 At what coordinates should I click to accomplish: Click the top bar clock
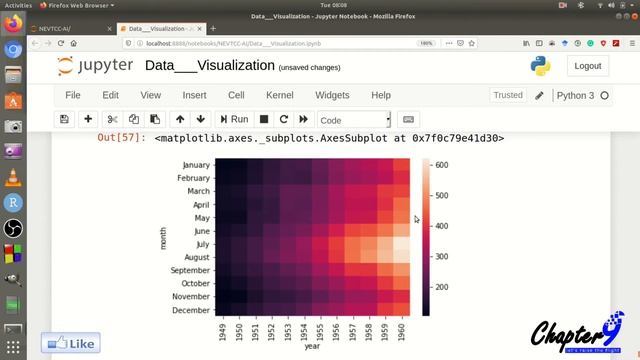click(x=333, y=5)
